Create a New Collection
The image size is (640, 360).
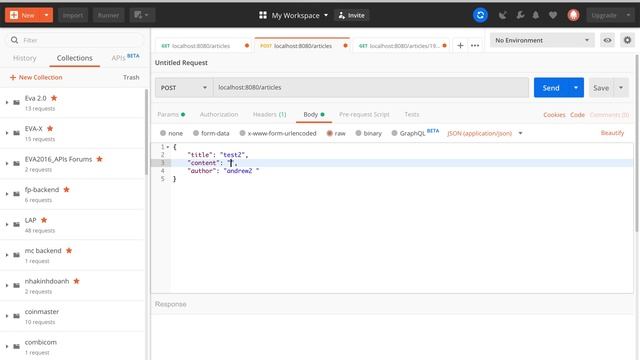(36, 77)
